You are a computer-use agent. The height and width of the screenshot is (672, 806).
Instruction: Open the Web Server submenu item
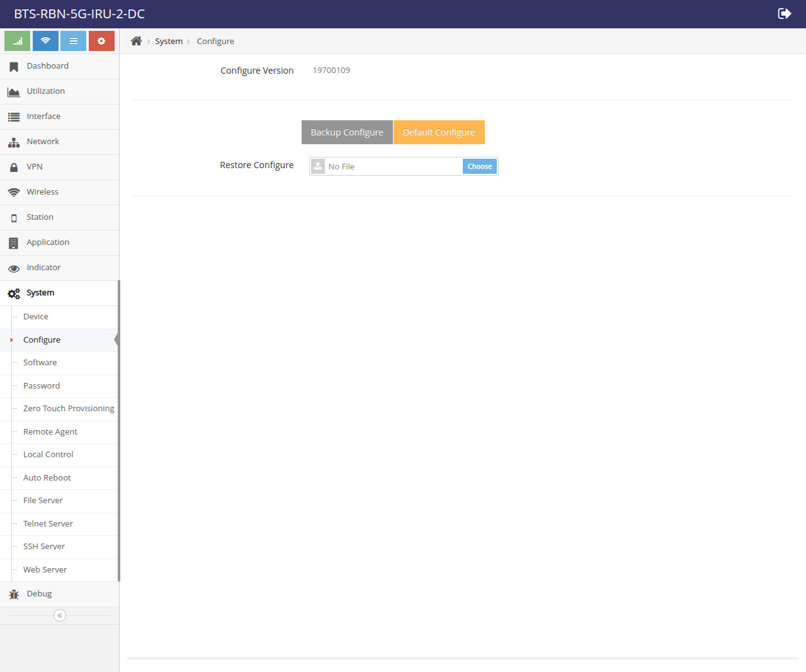59,570
